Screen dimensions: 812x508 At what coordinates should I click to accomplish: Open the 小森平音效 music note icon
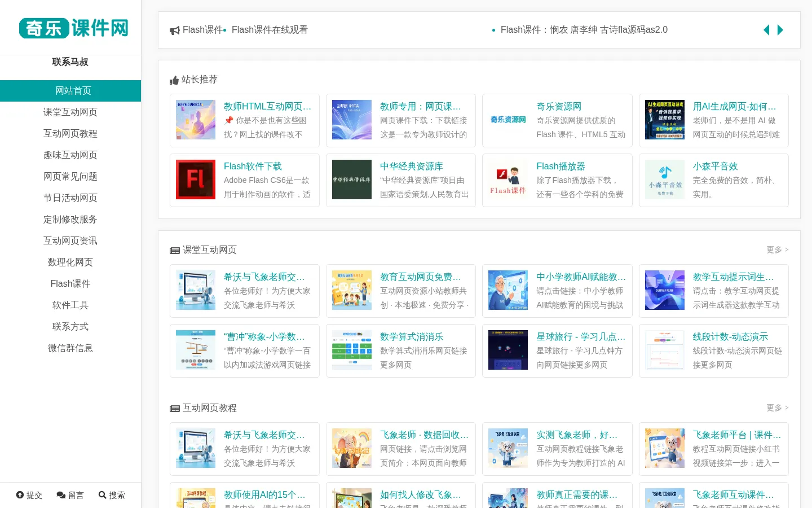tap(665, 179)
